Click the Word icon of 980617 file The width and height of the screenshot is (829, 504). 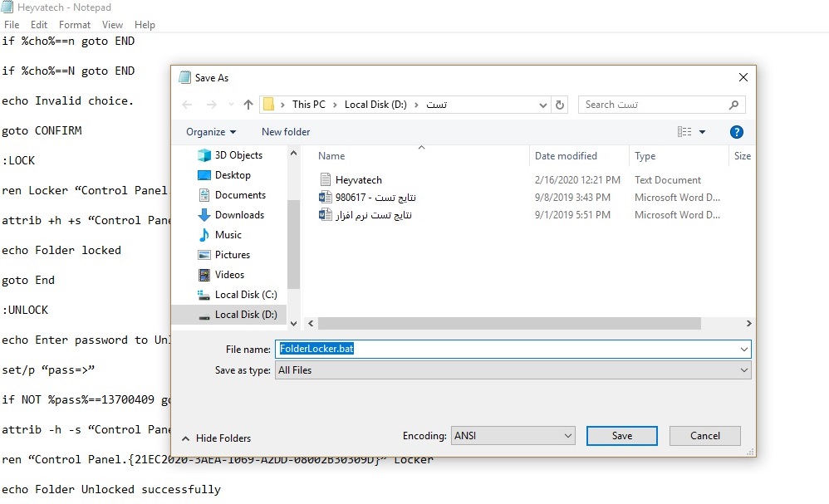click(325, 197)
